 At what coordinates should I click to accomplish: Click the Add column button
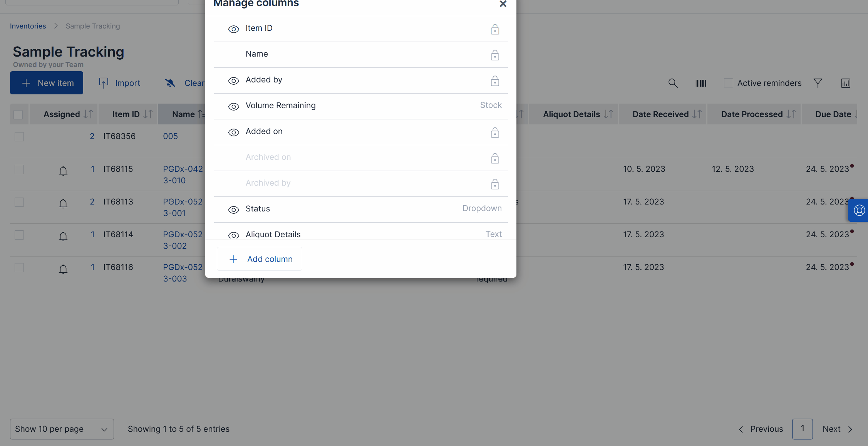click(260, 259)
